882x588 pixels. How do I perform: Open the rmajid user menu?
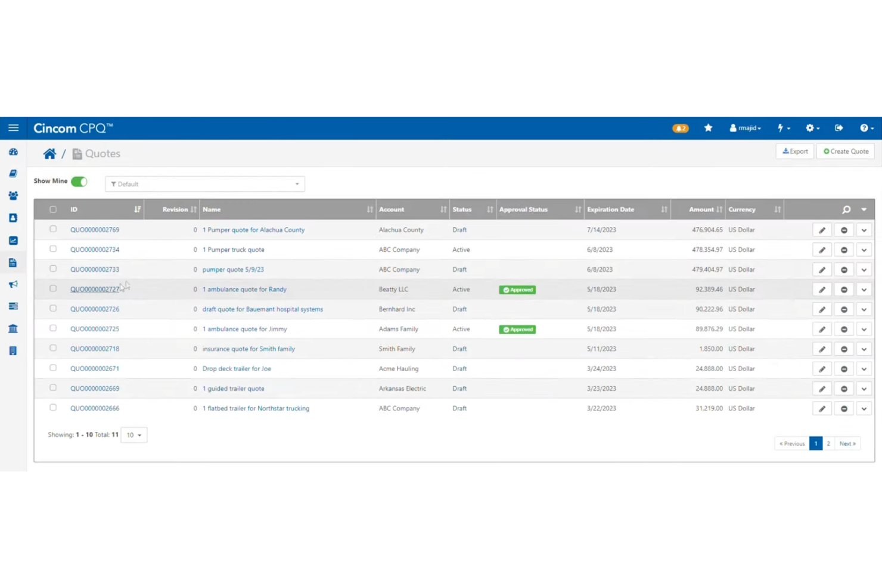744,128
